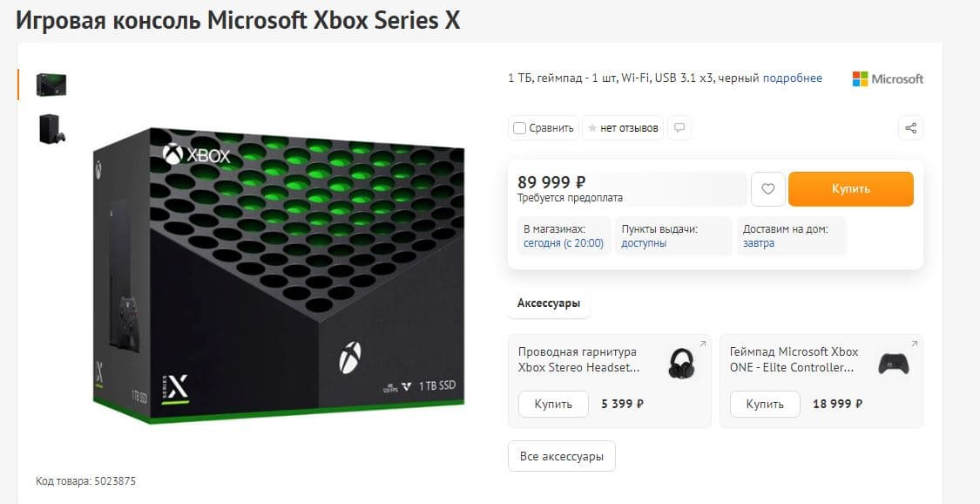Image resolution: width=980 pixels, height=504 pixels.
Task: Open the gamepad accessory card arrow icon
Action: [x=914, y=343]
